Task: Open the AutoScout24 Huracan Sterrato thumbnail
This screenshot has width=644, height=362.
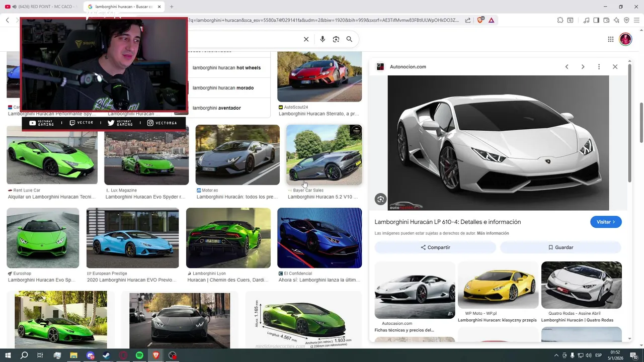Action: [x=319, y=76]
